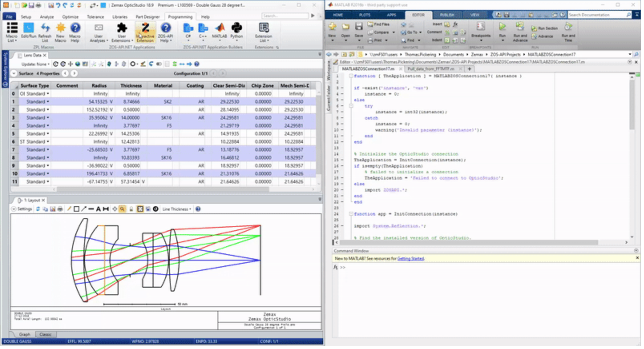
Task: Go to next surface arrow button
Action: point(74,74)
